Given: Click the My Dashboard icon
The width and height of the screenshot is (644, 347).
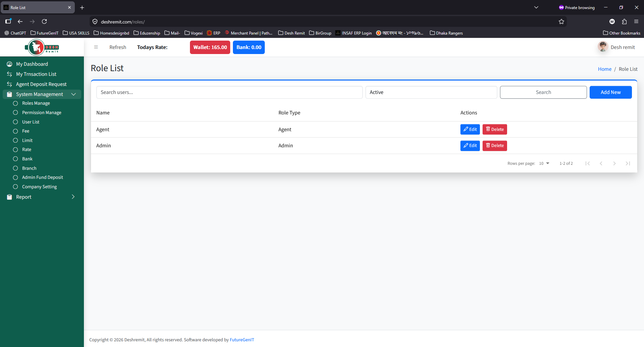Looking at the screenshot, I should point(9,64).
